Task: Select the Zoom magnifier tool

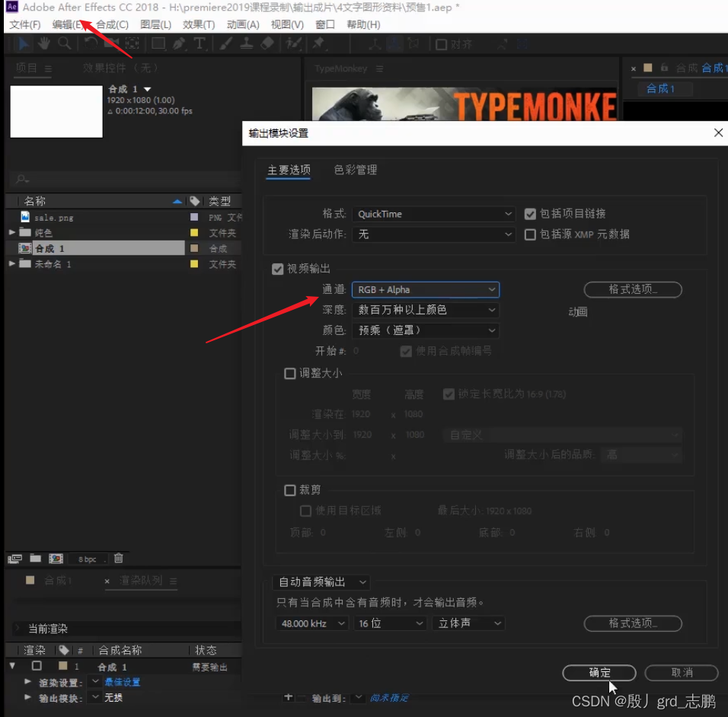Action: 65,44
